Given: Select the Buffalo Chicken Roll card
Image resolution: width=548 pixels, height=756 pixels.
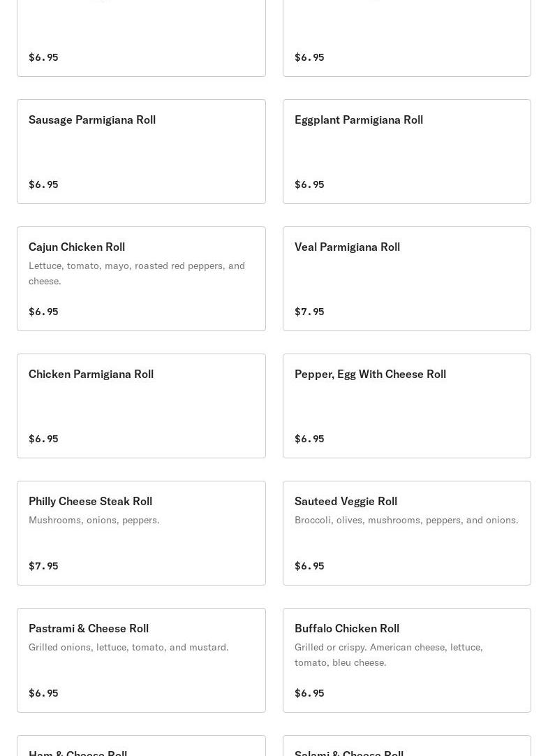Looking at the screenshot, I should click(x=406, y=660).
